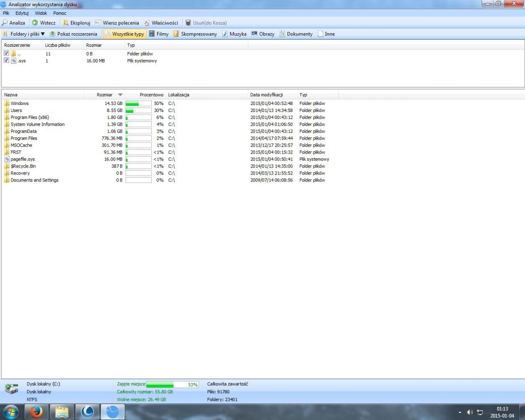Filter by Muzyka files

[x=234, y=34]
